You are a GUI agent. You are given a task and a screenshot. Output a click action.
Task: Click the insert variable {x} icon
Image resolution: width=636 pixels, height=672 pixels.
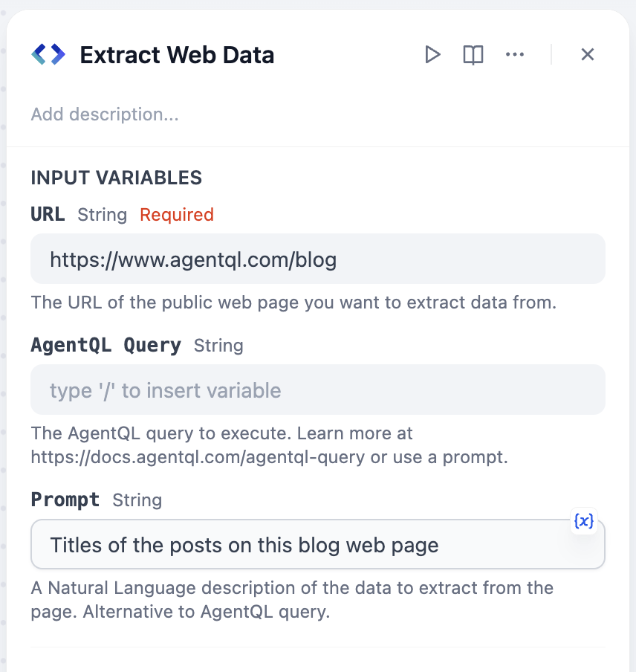click(x=584, y=521)
